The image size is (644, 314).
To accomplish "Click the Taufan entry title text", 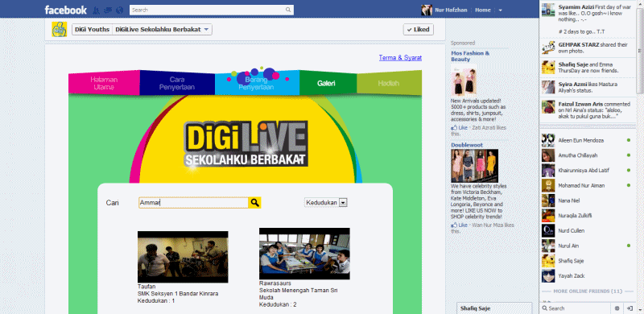I will (147, 287).
